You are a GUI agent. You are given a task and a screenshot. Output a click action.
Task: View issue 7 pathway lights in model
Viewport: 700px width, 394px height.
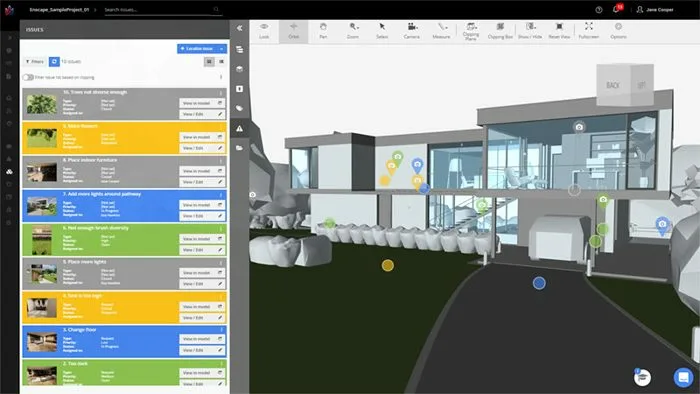click(202, 205)
